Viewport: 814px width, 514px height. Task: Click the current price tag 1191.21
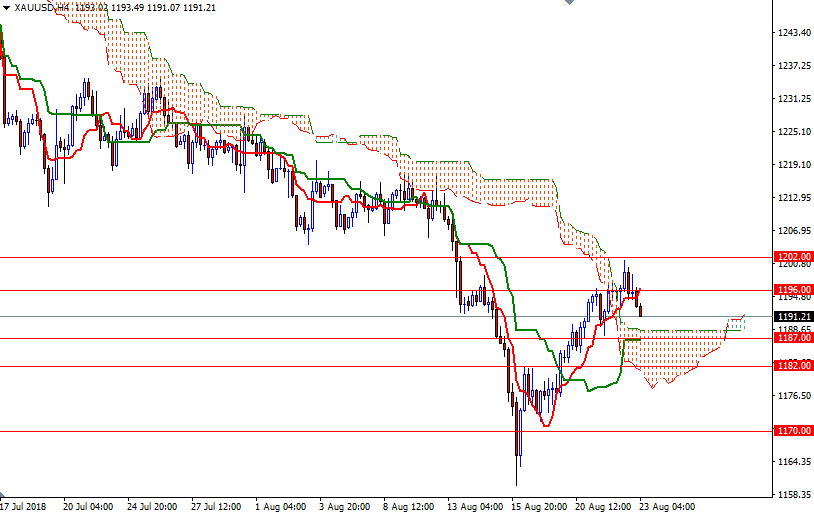[x=793, y=317]
